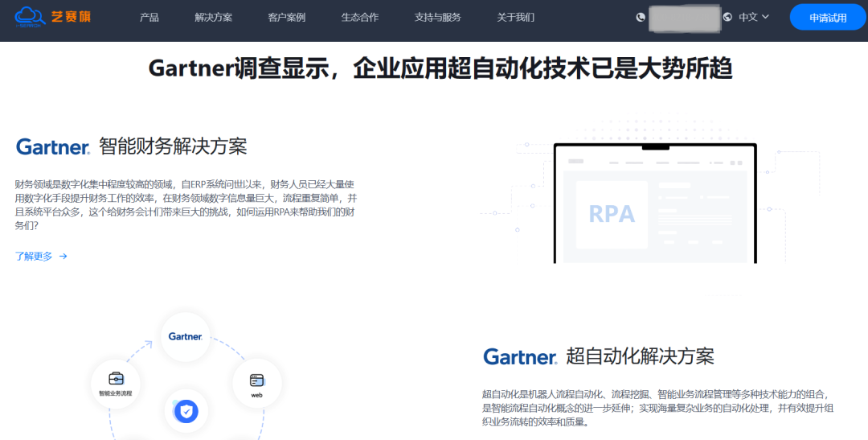Click the web browser icon circle
This screenshot has width=868, height=440.
[257, 384]
